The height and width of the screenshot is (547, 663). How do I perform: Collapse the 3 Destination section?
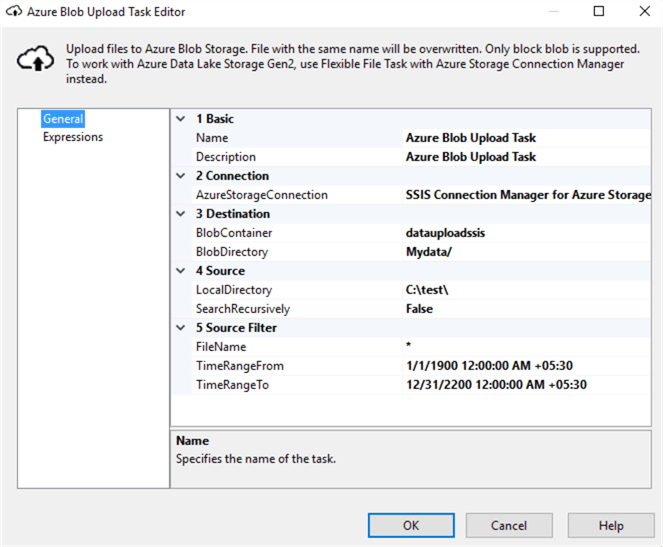point(180,214)
